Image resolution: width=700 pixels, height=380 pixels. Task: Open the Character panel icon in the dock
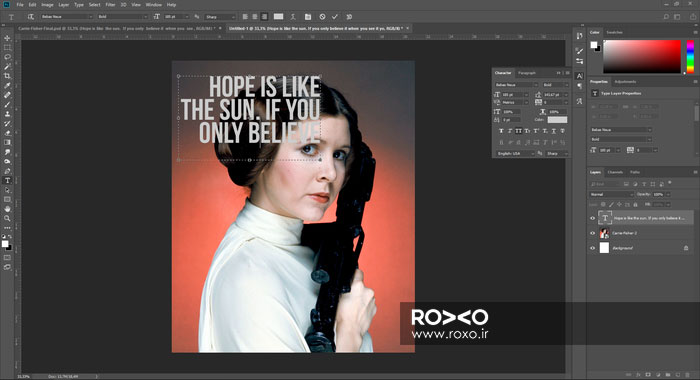(579, 76)
